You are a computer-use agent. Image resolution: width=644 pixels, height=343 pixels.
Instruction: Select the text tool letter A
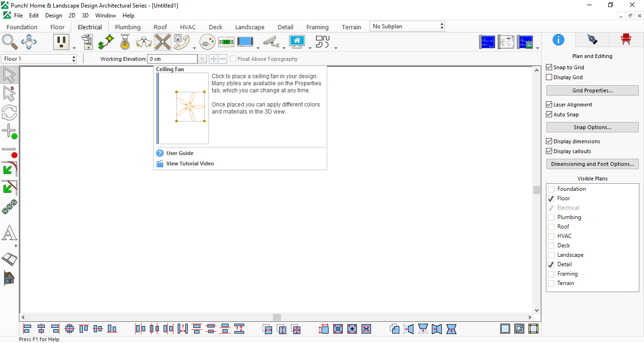(x=9, y=233)
